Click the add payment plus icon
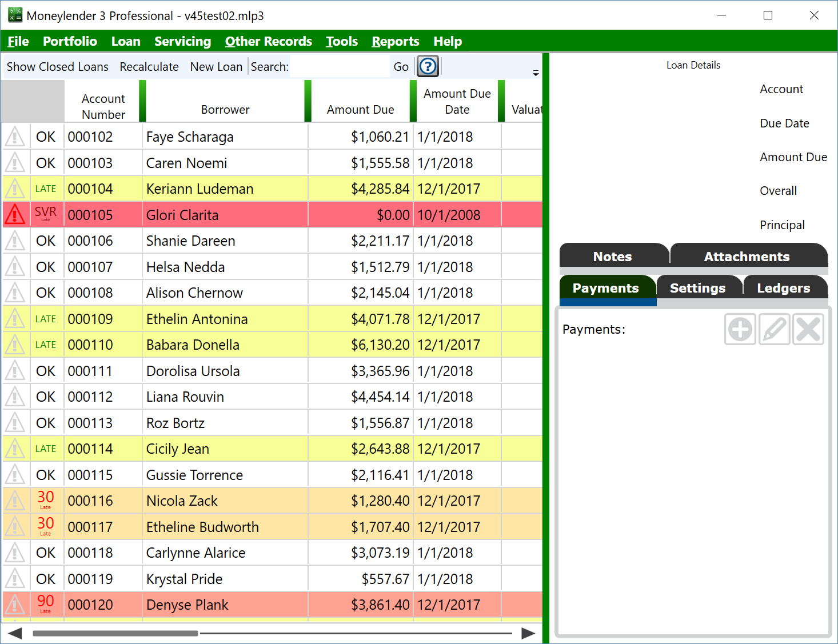 tap(740, 329)
